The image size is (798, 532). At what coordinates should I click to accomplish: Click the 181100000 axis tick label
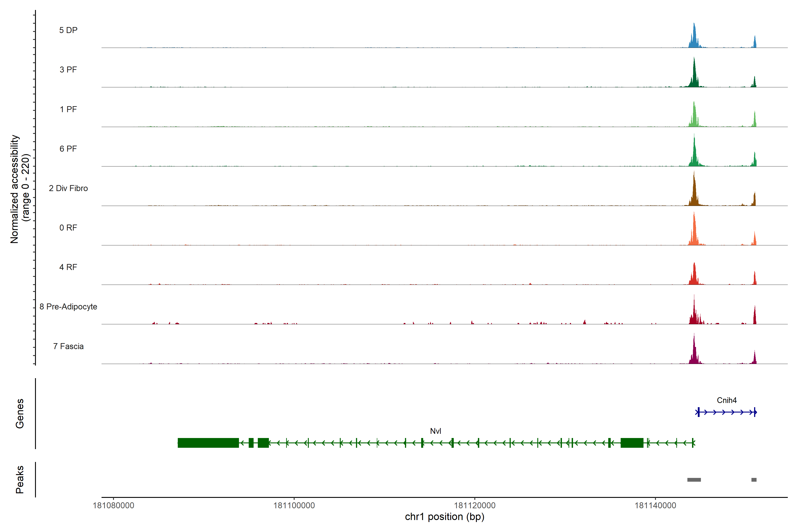[294, 506]
